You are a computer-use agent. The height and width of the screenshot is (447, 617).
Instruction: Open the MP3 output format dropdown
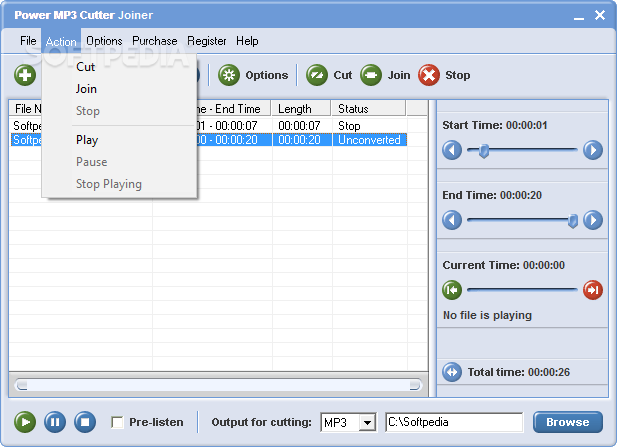368,423
